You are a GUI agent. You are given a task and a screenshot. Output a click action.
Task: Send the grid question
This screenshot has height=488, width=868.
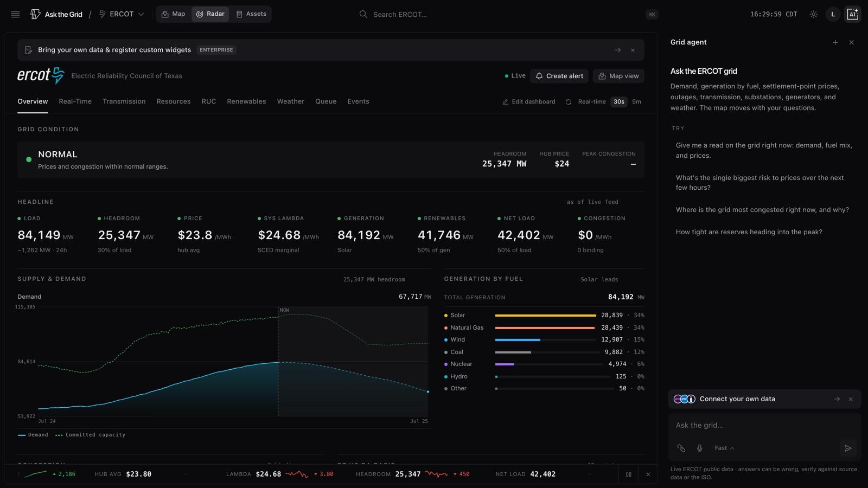coord(848,448)
